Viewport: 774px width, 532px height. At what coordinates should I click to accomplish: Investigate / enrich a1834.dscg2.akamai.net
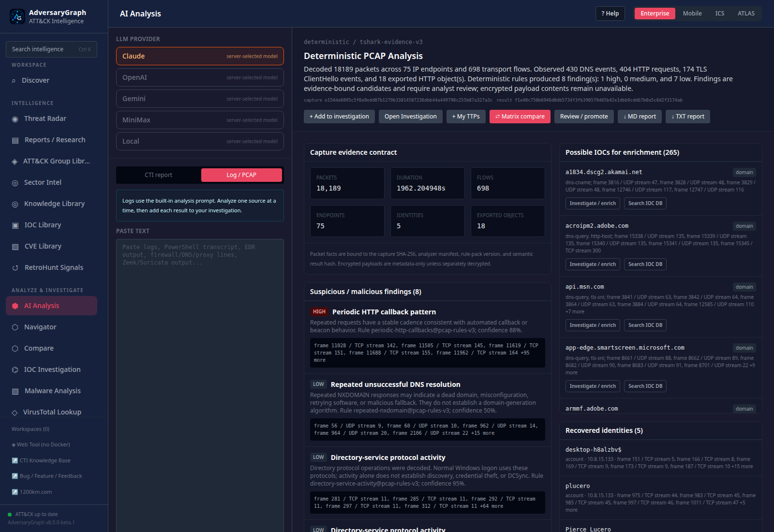tap(593, 204)
